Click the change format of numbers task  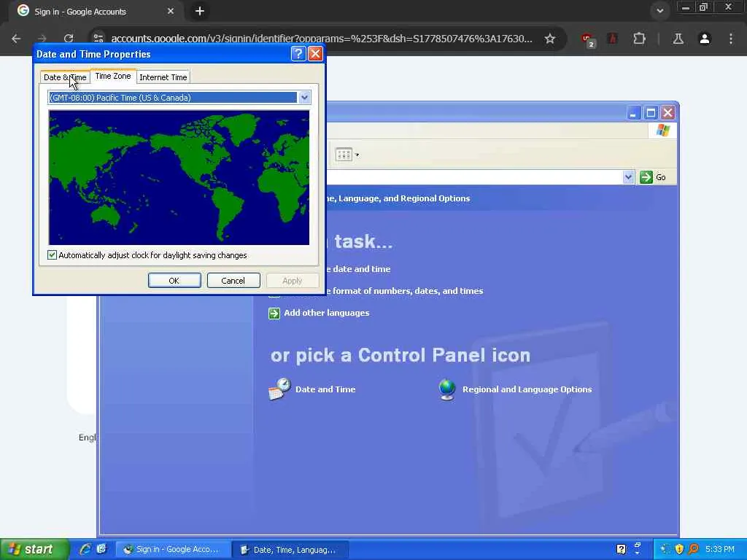click(x=405, y=291)
